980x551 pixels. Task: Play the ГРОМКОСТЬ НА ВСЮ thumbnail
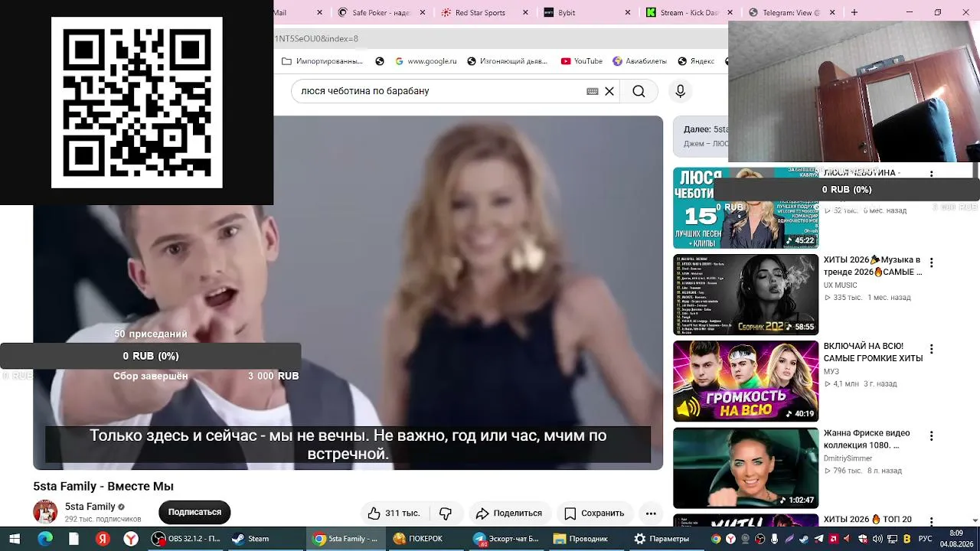click(x=746, y=381)
